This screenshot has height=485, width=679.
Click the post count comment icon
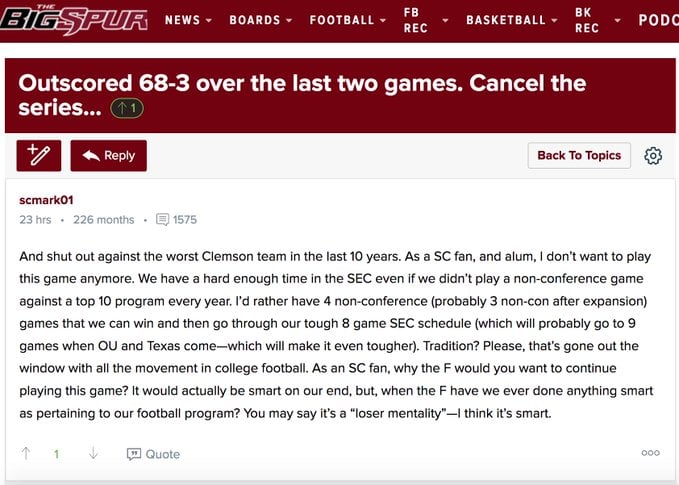click(x=162, y=220)
